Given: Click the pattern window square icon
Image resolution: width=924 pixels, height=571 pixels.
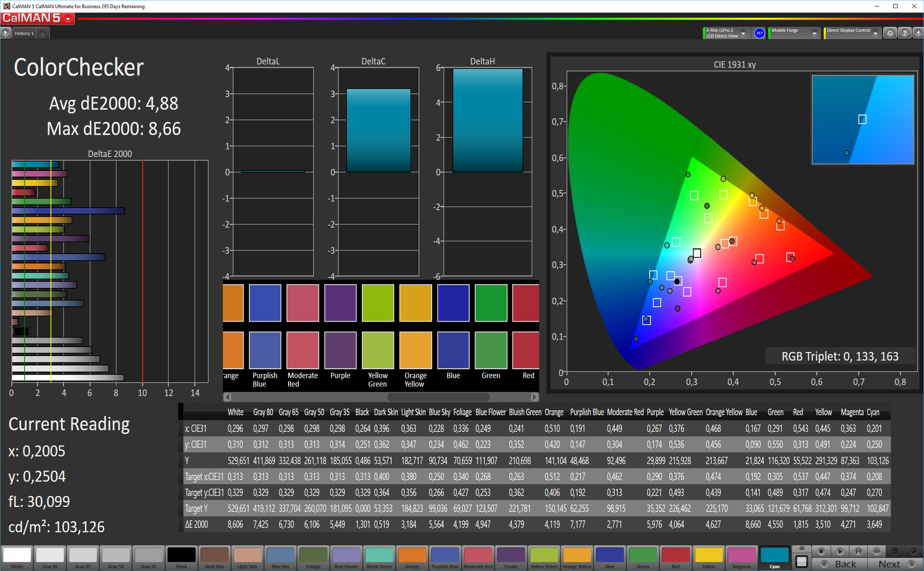Looking at the screenshot, I should 801,561.
